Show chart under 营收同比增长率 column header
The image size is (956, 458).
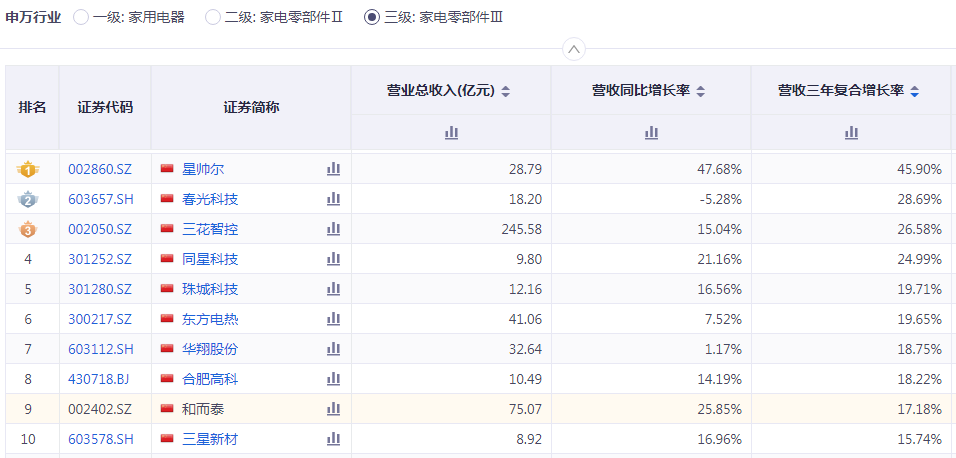(651, 132)
